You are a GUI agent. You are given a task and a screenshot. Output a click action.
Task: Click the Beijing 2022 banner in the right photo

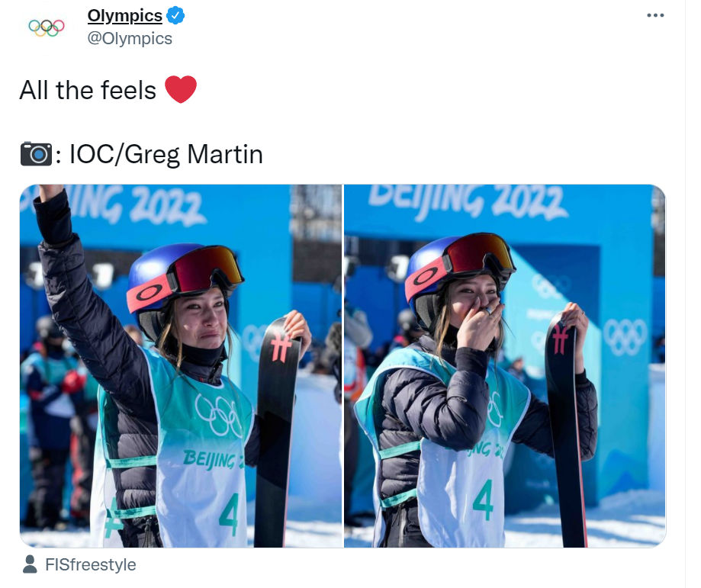tap(468, 202)
